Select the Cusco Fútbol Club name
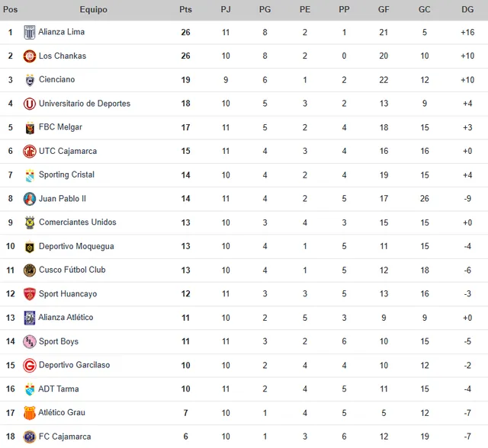The height and width of the screenshot is (448, 488). tap(73, 270)
